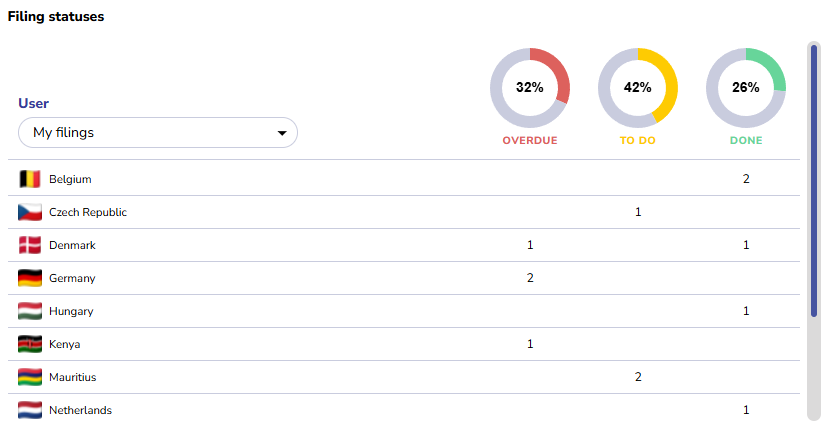
Task: Select the Czech Republic row label
Action: 88,212
